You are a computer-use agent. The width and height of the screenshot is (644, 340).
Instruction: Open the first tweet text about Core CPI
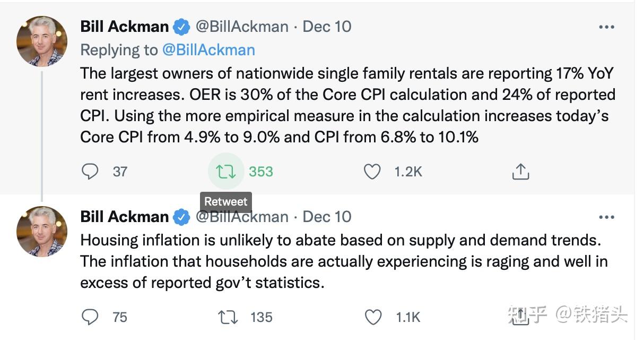[x=348, y=105]
